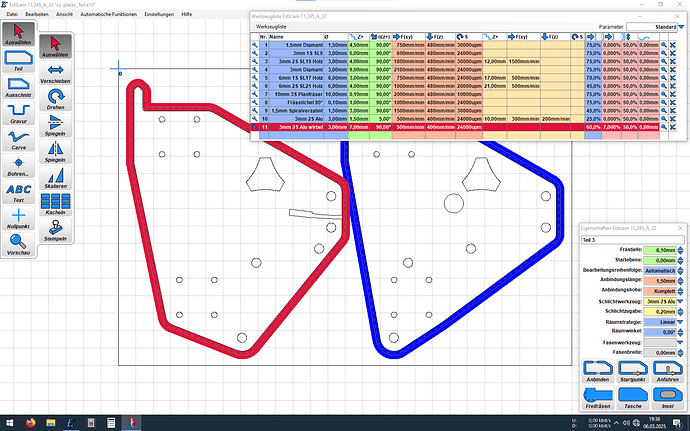690x431 pixels.
Task: Open the Räumstrategie Linear dropdown
Action: pos(680,322)
